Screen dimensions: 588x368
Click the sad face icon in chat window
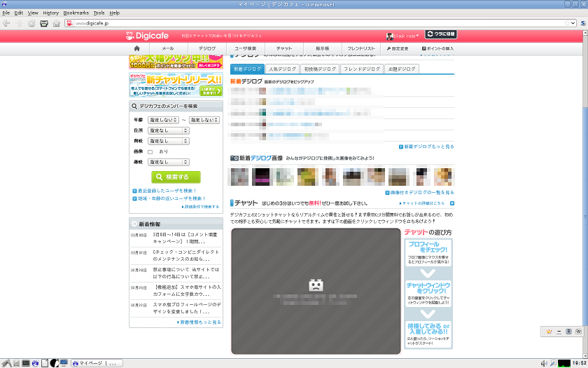315,285
